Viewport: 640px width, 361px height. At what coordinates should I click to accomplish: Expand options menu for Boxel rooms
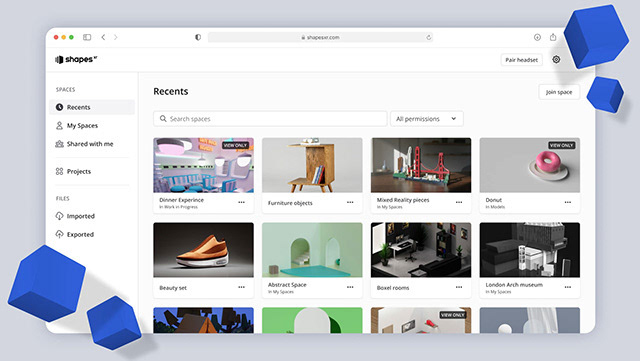tap(459, 287)
